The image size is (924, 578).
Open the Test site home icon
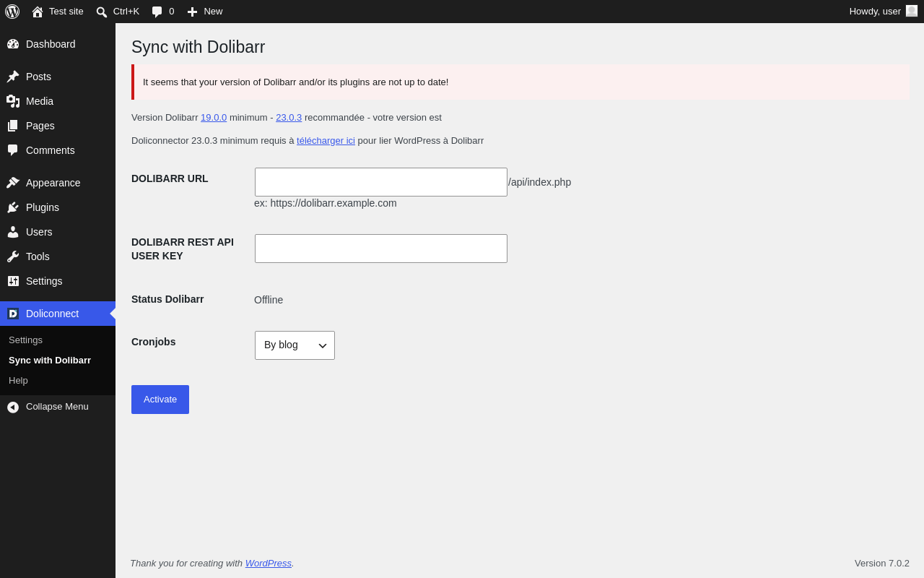click(x=38, y=12)
